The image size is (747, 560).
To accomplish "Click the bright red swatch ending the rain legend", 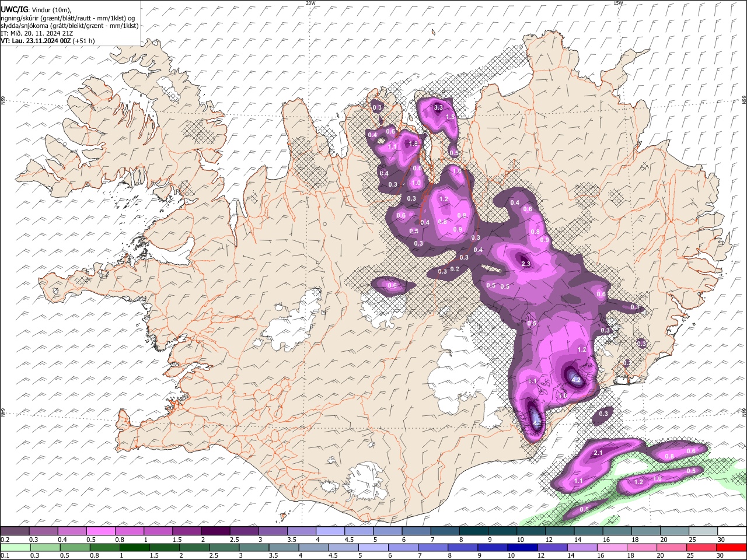I will click(x=732, y=547).
